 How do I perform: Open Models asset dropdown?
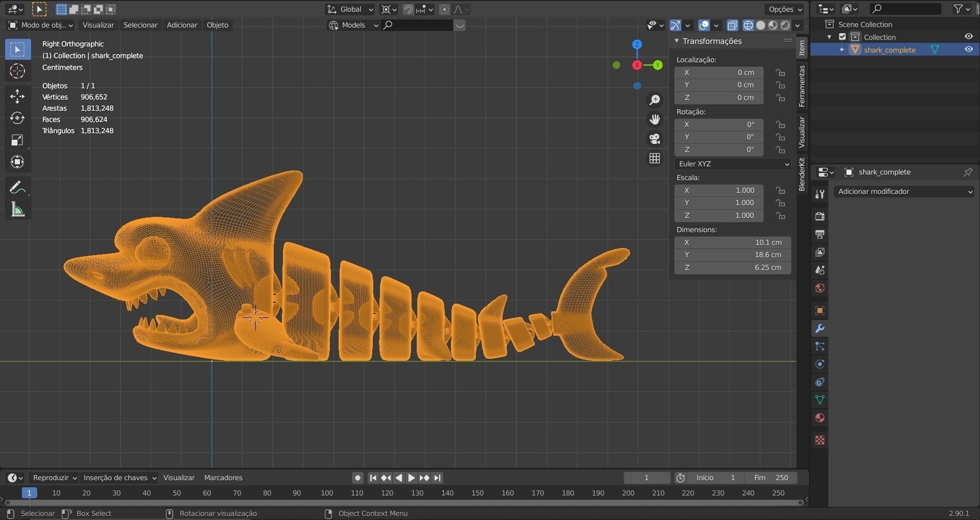[353, 25]
